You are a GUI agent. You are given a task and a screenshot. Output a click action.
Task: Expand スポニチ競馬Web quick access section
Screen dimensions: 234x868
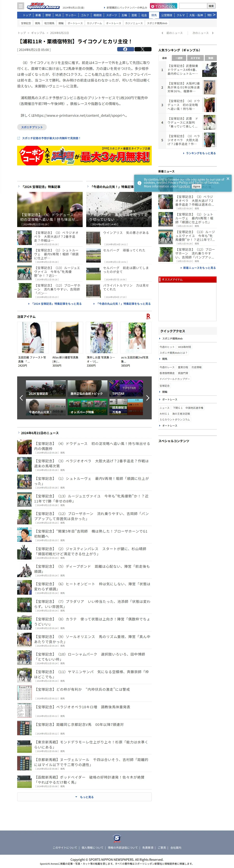172,338
